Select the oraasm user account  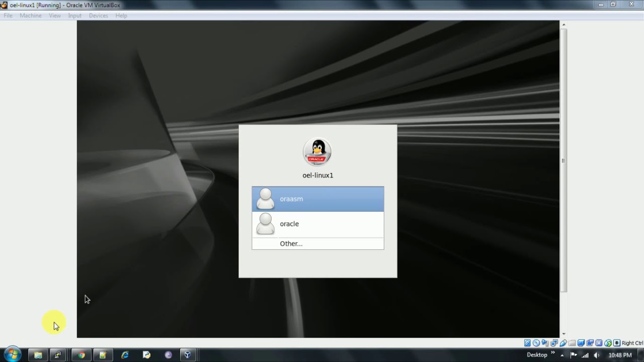(317, 199)
